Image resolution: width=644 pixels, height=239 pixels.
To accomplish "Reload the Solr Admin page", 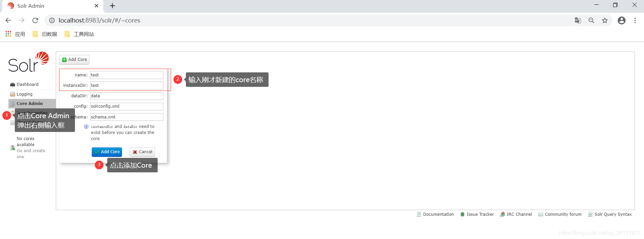I will coord(35,21).
